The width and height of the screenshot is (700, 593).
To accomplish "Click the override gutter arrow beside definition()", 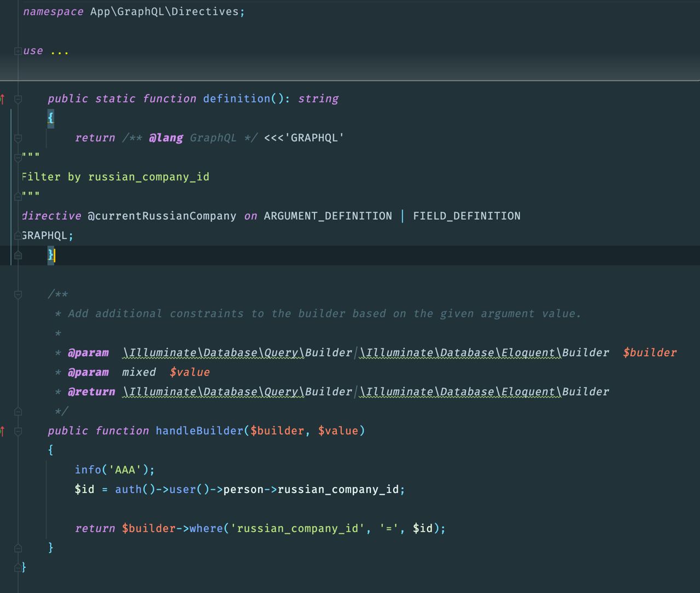I will (3, 99).
